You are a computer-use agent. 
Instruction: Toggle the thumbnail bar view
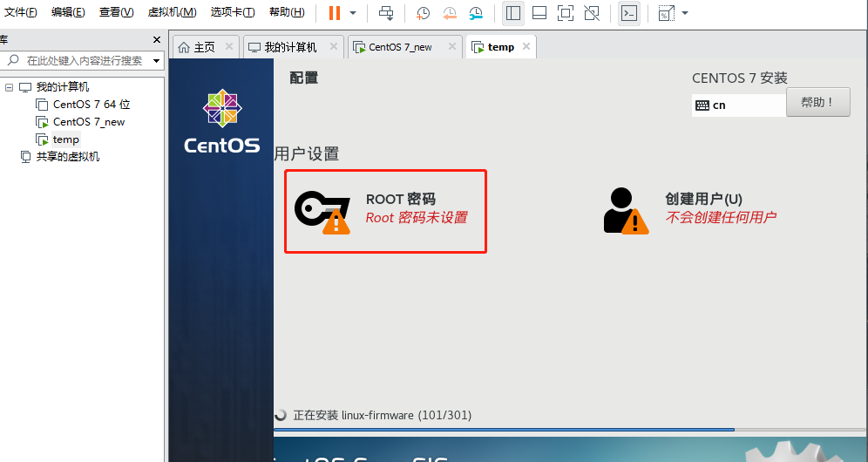tap(539, 13)
